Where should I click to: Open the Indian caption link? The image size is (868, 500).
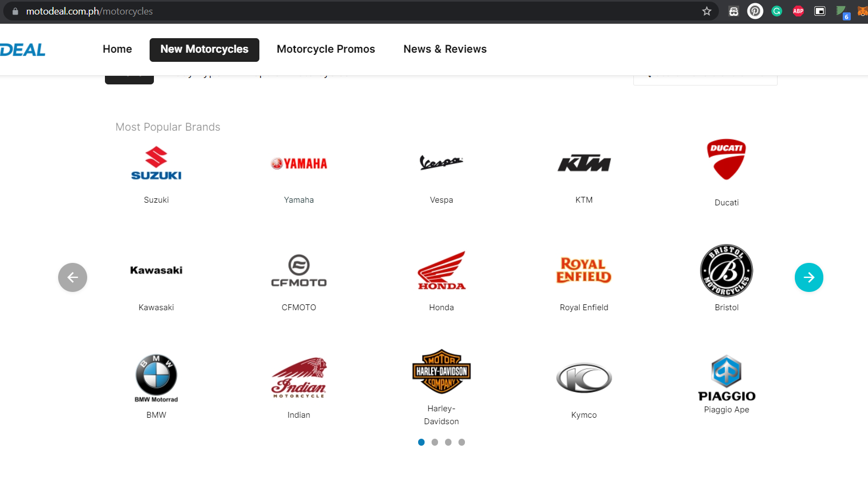(x=299, y=415)
